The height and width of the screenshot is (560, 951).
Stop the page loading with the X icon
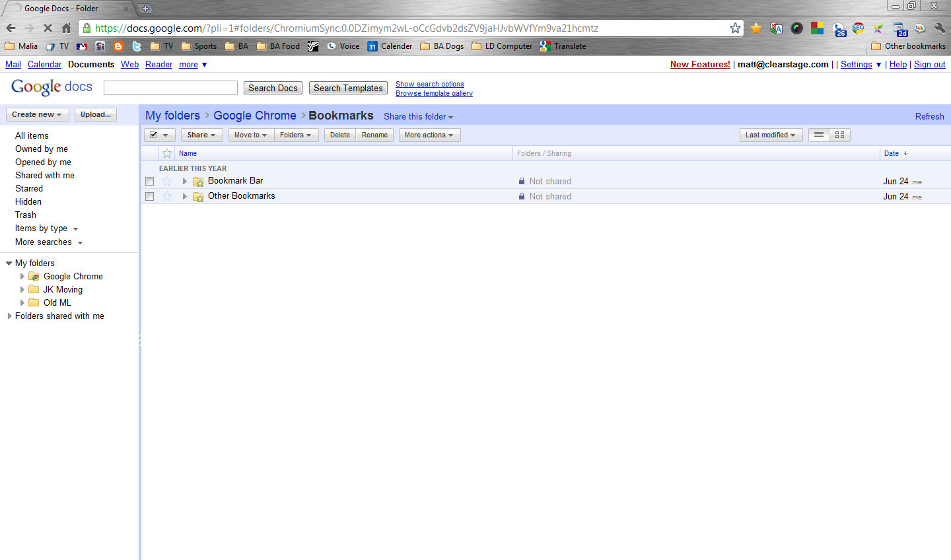(x=48, y=28)
